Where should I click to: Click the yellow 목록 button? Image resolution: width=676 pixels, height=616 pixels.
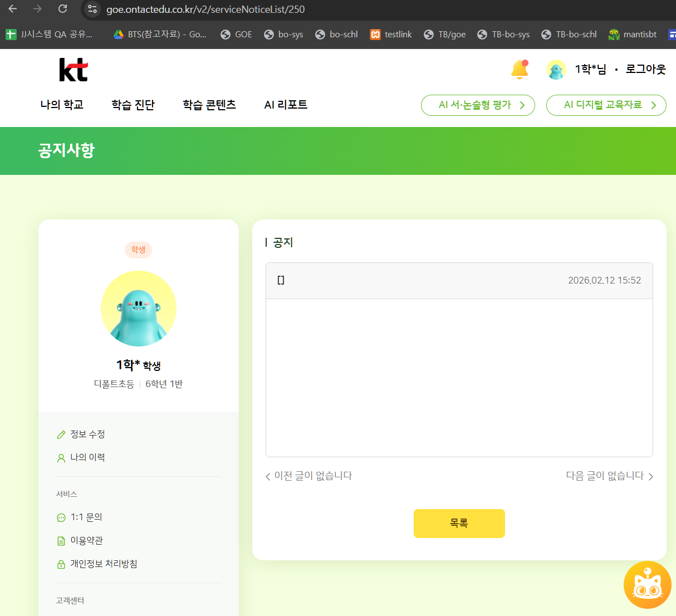pyautogui.click(x=459, y=524)
